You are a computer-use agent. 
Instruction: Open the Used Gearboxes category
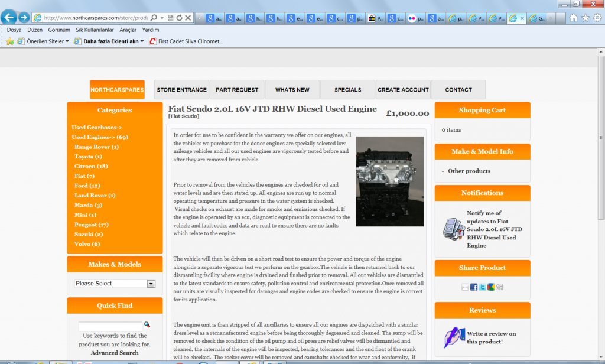[97, 128]
